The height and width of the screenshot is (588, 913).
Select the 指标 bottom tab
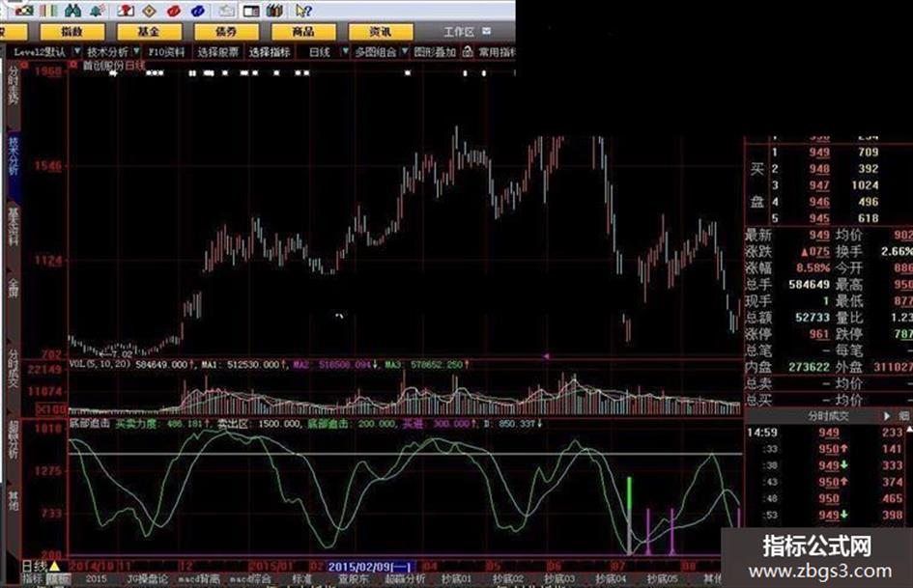(33, 578)
